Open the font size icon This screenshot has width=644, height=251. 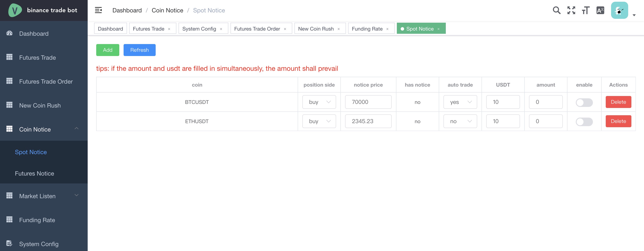[x=585, y=10]
